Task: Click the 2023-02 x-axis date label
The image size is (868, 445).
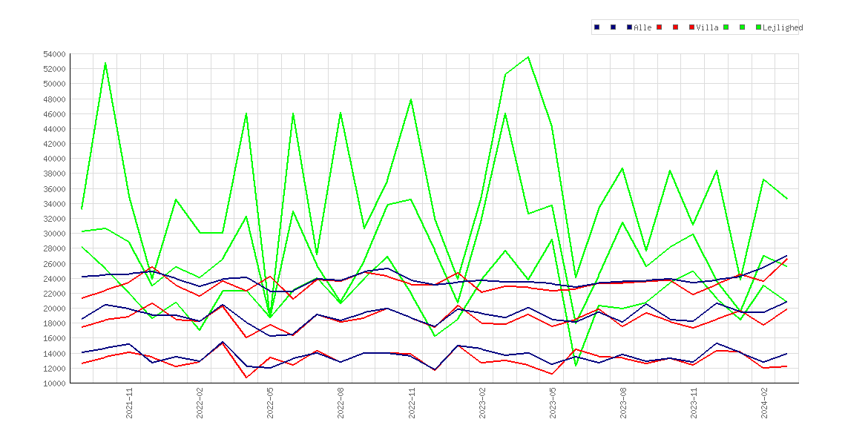Action: point(482,403)
